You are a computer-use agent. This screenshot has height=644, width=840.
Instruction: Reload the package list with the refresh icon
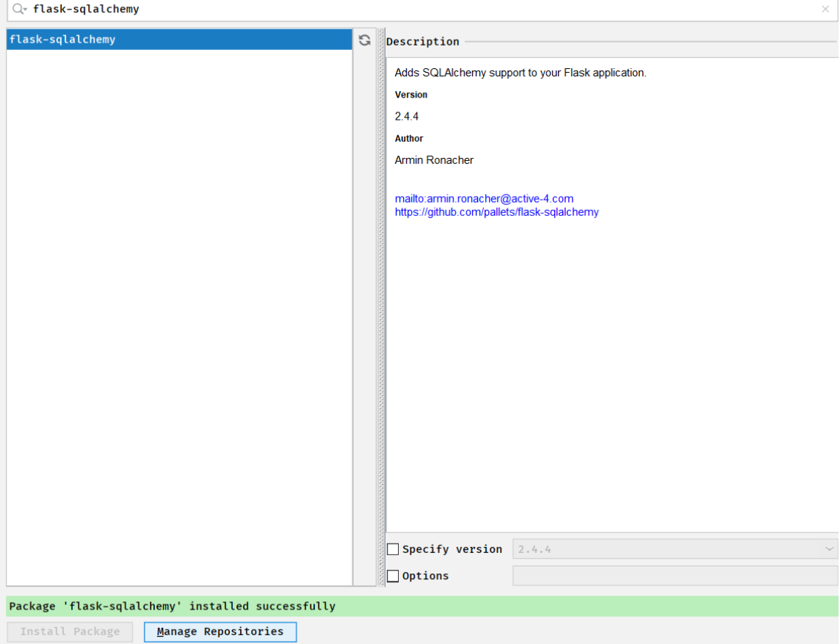365,40
